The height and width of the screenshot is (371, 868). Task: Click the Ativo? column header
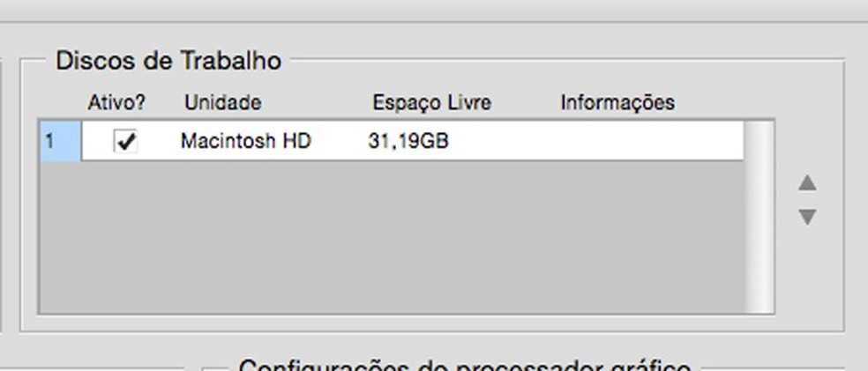(116, 103)
